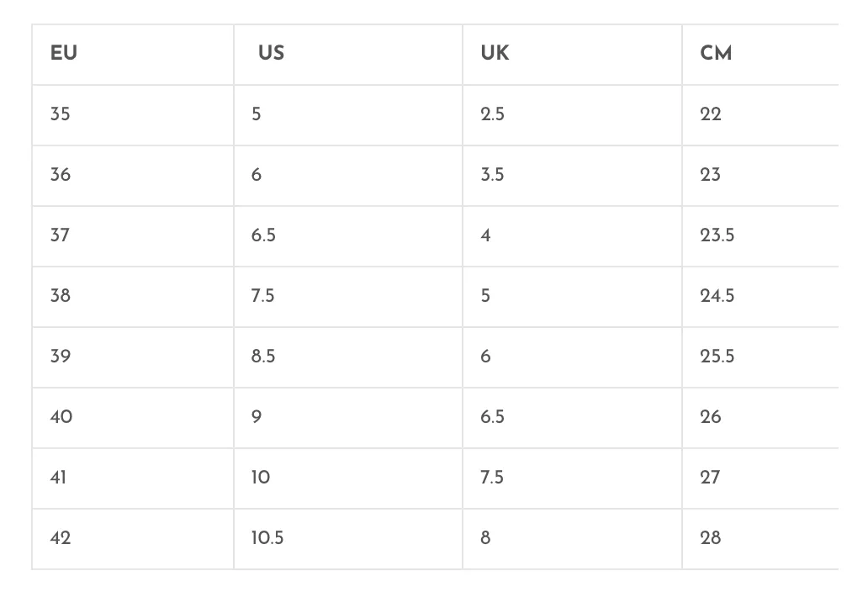Click the 23.5 centimeter value
The width and height of the screenshot is (868, 597).
click(x=760, y=236)
